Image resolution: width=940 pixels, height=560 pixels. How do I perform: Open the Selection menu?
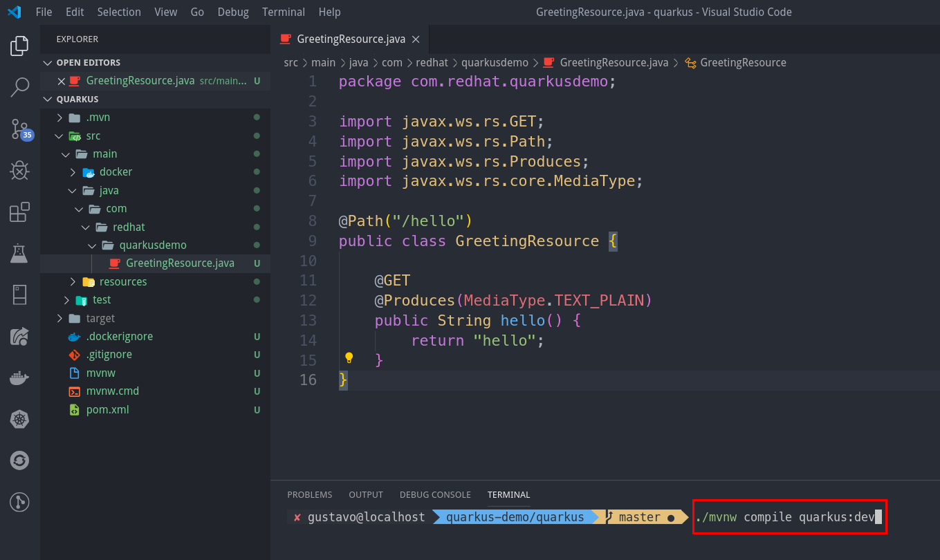[119, 12]
